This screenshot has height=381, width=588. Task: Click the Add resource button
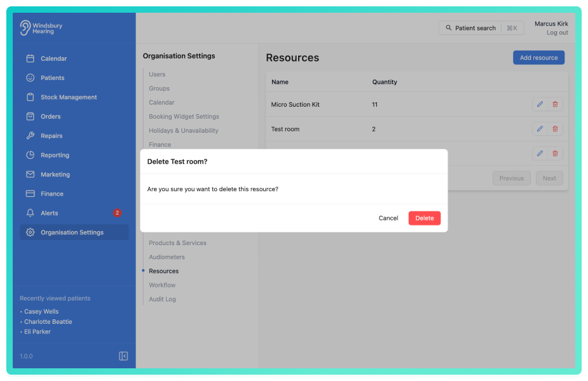click(x=538, y=58)
